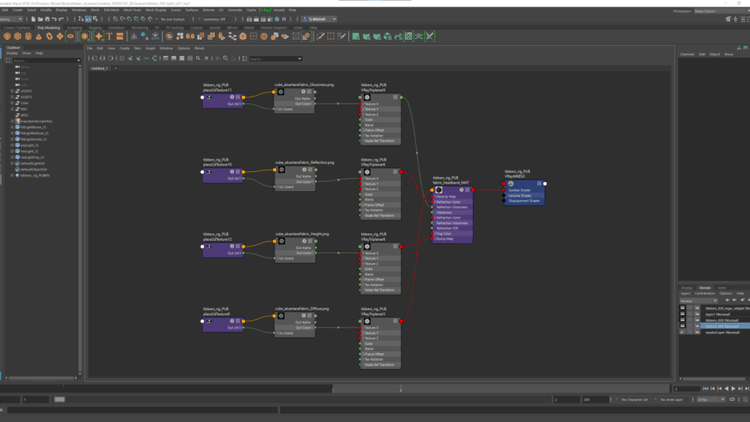The width and height of the screenshot is (750, 422).
Task: Click the VRayMtlSG shading group node icon
Action: [510, 184]
